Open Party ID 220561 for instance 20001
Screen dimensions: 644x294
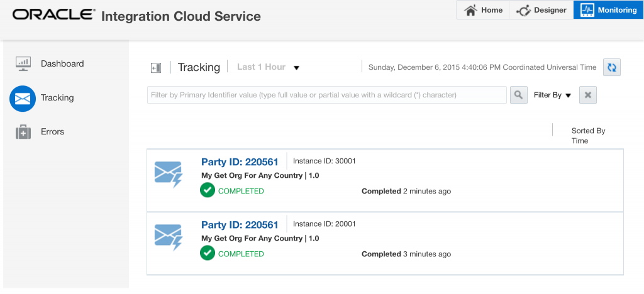pos(240,225)
